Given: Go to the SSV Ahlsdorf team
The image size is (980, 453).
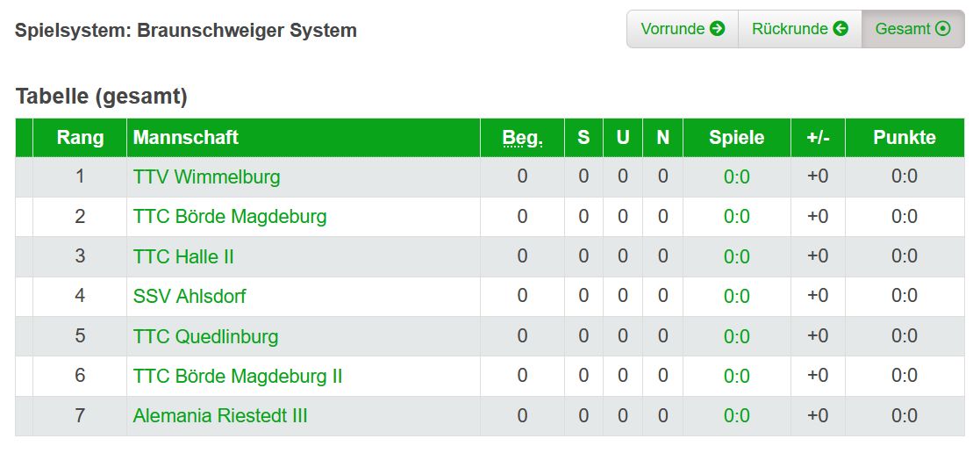Looking at the screenshot, I should (190, 296).
